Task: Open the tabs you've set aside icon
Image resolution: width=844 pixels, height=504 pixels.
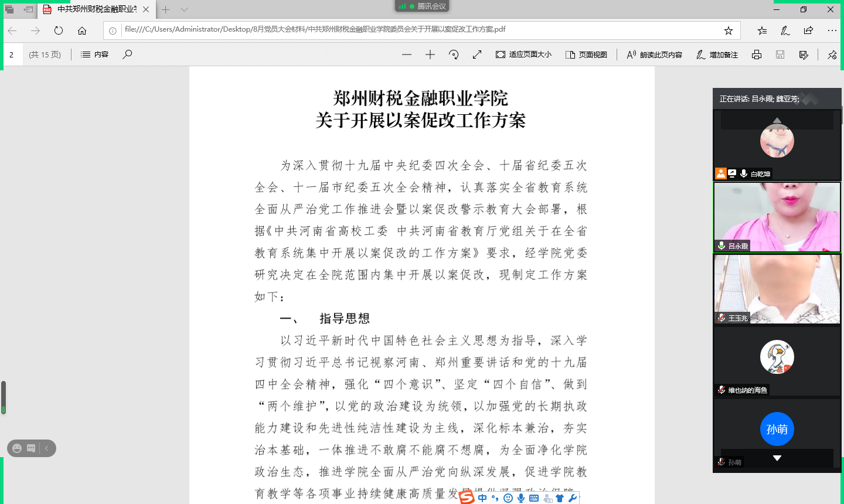Action: tap(9, 9)
